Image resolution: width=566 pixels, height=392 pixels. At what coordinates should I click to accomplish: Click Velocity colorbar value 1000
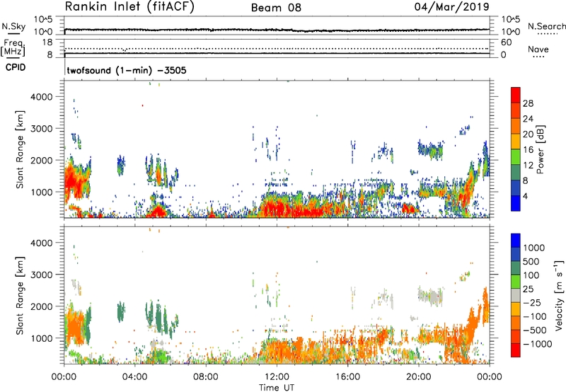point(534,248)
